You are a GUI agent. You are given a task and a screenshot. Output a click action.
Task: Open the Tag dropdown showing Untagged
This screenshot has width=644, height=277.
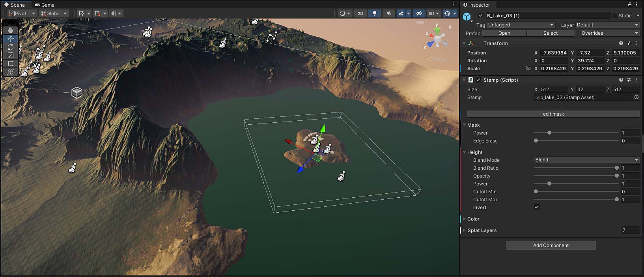point(521,25)
